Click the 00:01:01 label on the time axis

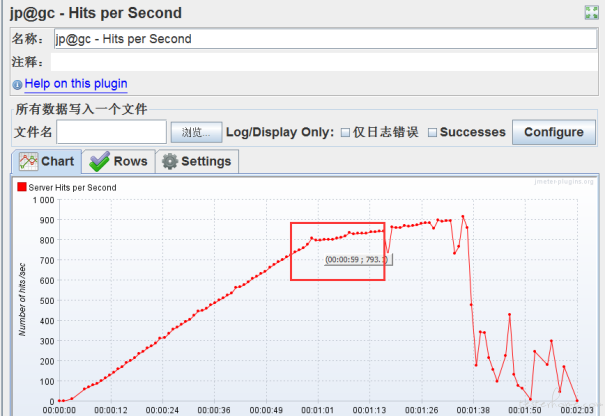point(317,409)
